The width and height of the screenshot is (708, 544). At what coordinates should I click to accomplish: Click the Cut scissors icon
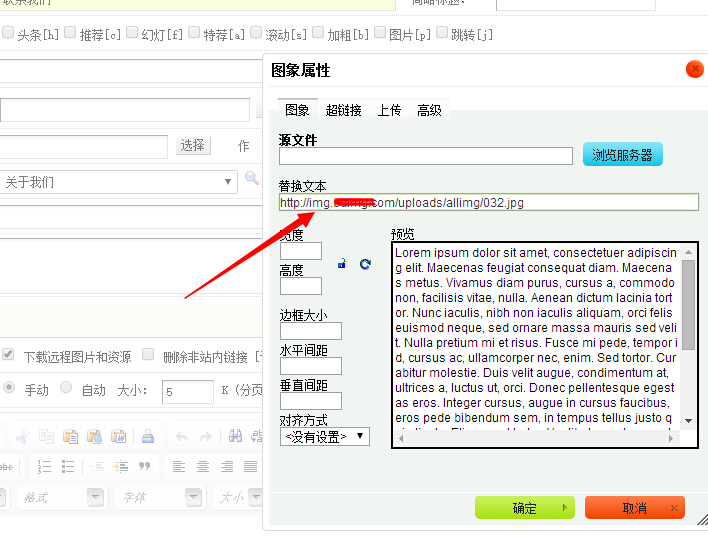tap(22, 437)
